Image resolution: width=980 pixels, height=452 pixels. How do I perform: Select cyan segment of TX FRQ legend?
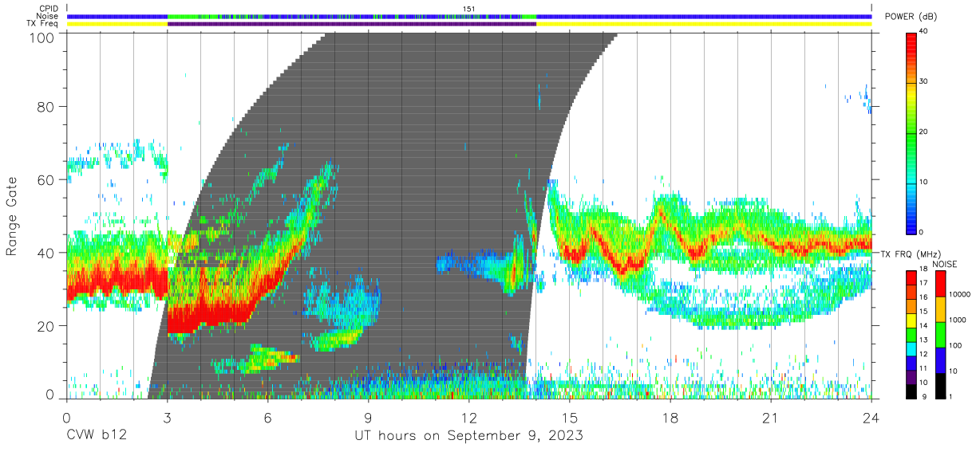tap(911, 348)
